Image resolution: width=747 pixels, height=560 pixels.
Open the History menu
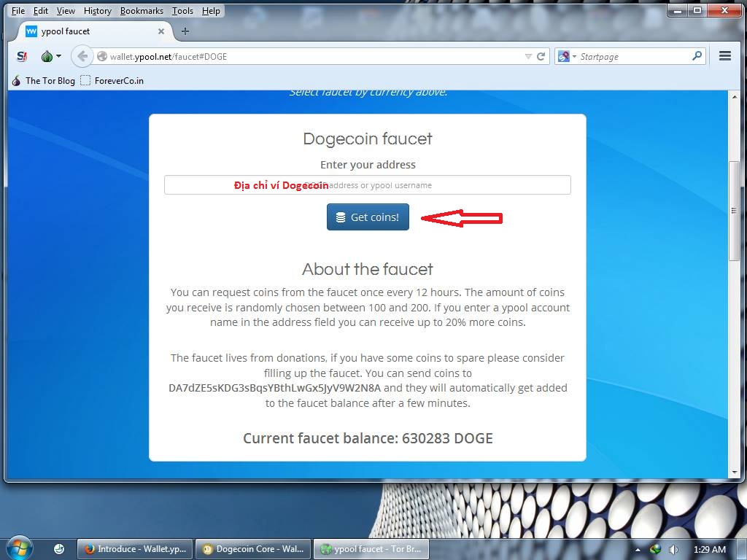(x=97, y=10)
